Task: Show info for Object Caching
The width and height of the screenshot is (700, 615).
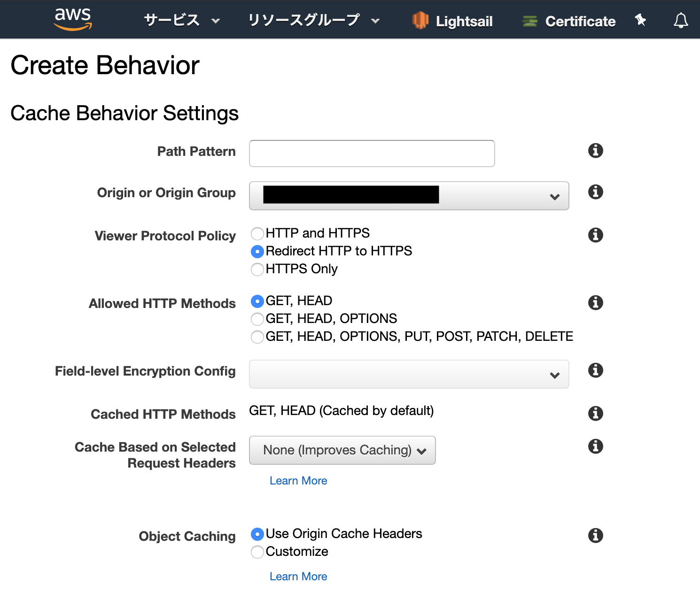Action: tap(595, 536)
